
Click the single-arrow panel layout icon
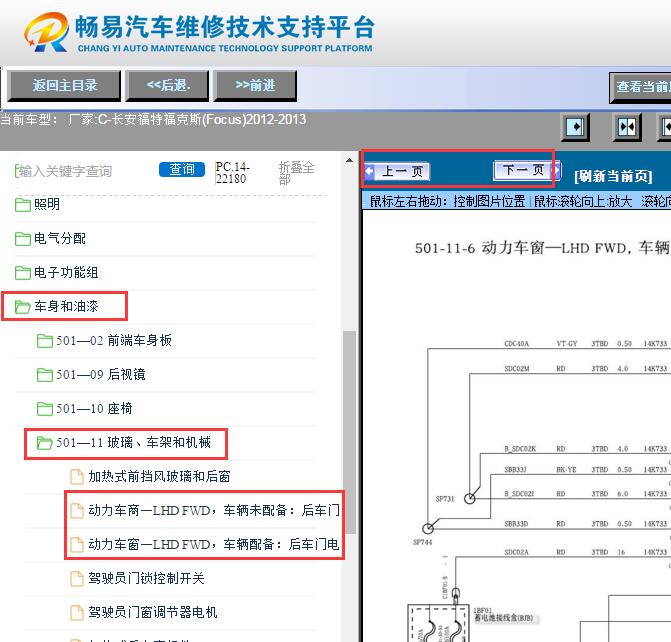575,127
